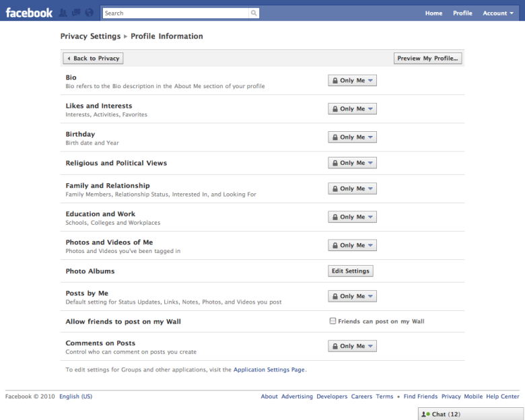525x420 pixels.
Task: Open Comments on Posts privacy dropdown
Action: [352, 346]
